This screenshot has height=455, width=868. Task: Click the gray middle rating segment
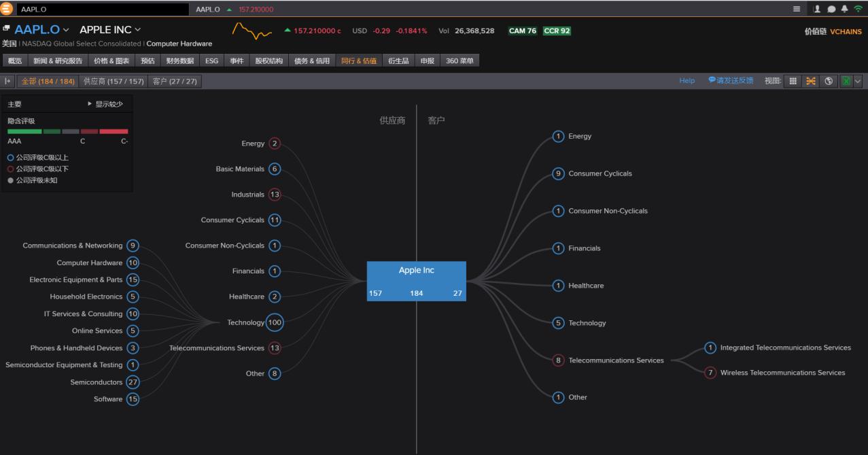tap(71, 131)
